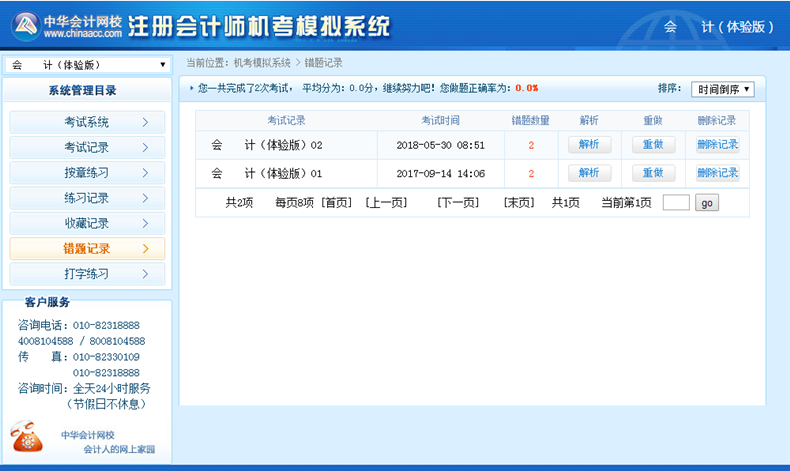Jump to 末页 in pagination

(x=519, y=203)
